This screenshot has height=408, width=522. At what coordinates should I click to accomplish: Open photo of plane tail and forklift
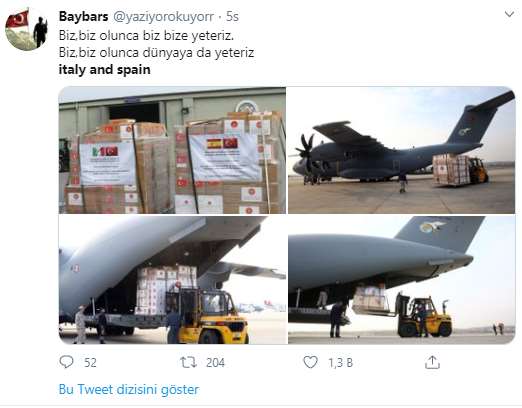(x=402, y=280)
